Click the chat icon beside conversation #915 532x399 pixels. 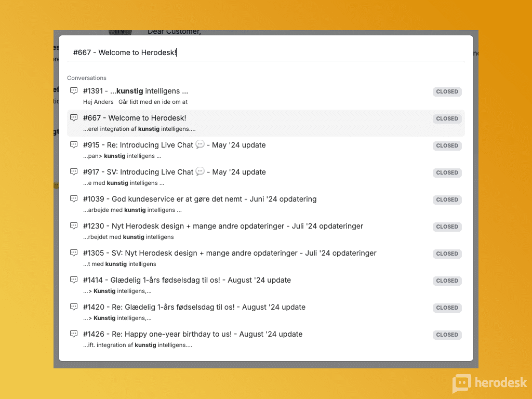tap(74, 145)
